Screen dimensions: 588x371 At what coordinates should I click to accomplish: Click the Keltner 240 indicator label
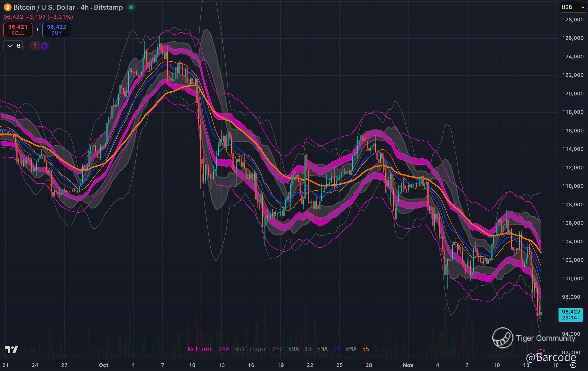[x=208, y=349]
